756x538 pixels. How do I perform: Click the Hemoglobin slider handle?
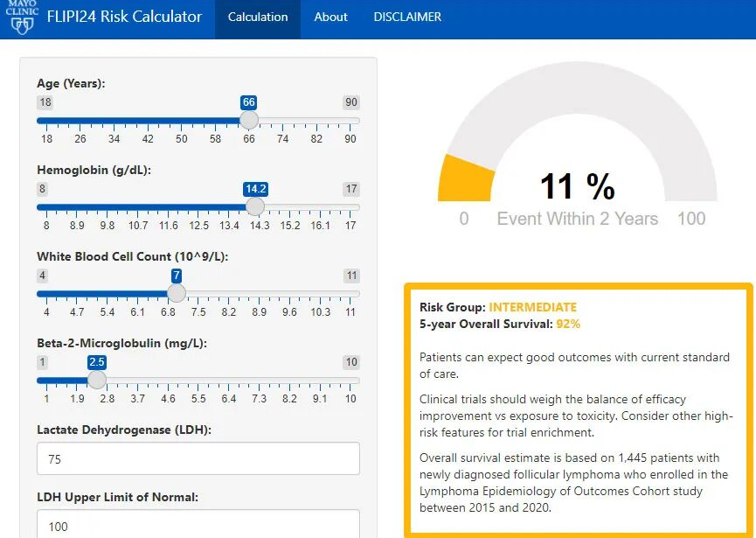(x=255, y=206)
